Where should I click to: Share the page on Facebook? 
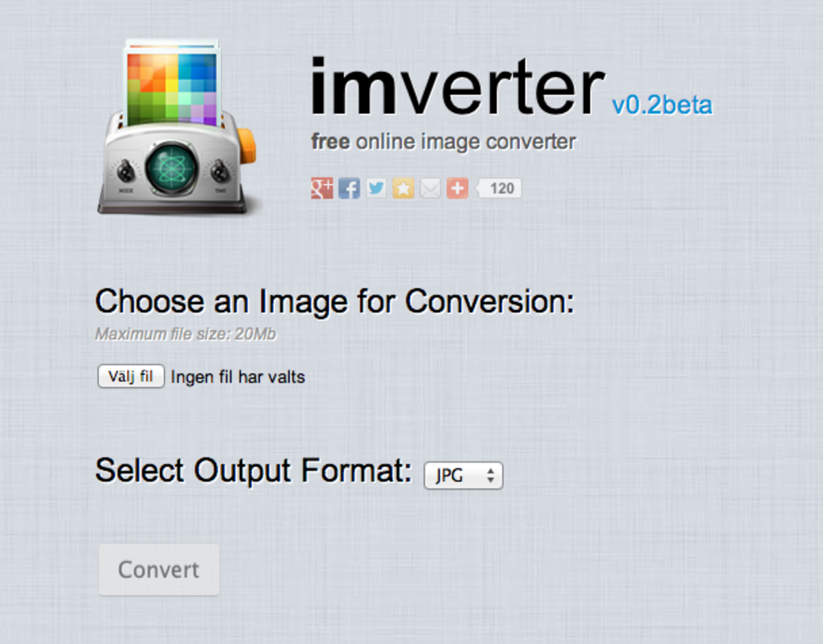point(349,188)
